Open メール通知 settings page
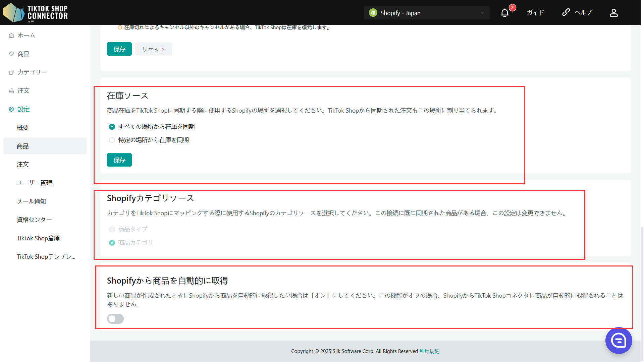The height and width of the screenshot is (362, 644). point(45,201)
